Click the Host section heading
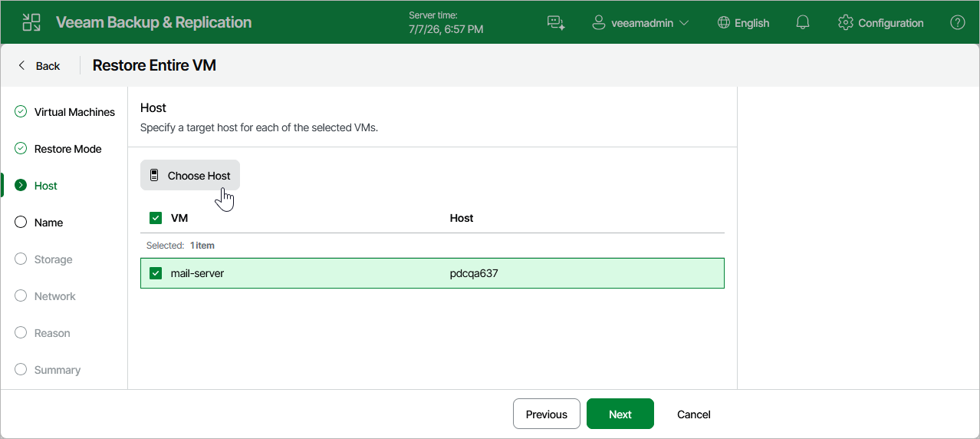Image resolution: width=980 pixels, height=439 pixels. [153, 107]
